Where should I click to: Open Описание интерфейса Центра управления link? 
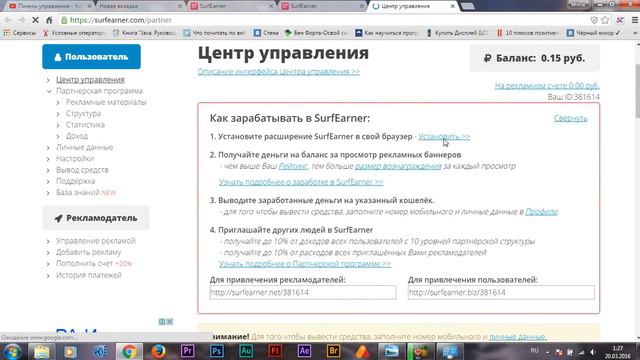click(279, 71)
